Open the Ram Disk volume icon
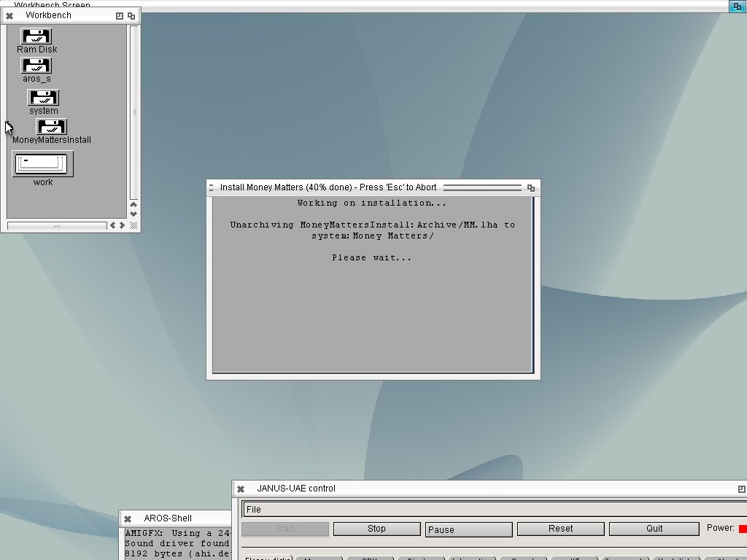Viewport: 747px width, 560px height. pyautogui.click(x=36, y=36)
